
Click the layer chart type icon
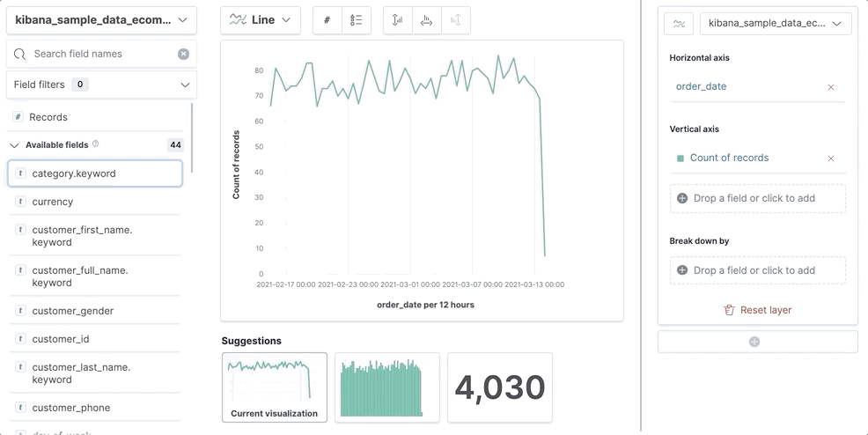[x=679, y=24]
